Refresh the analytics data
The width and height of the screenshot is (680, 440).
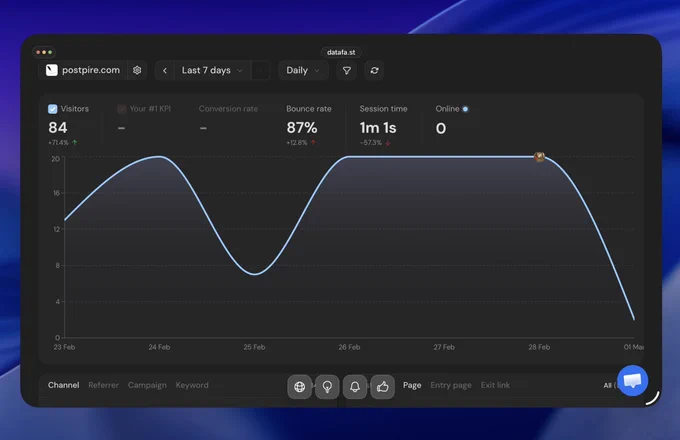point(375,70)
